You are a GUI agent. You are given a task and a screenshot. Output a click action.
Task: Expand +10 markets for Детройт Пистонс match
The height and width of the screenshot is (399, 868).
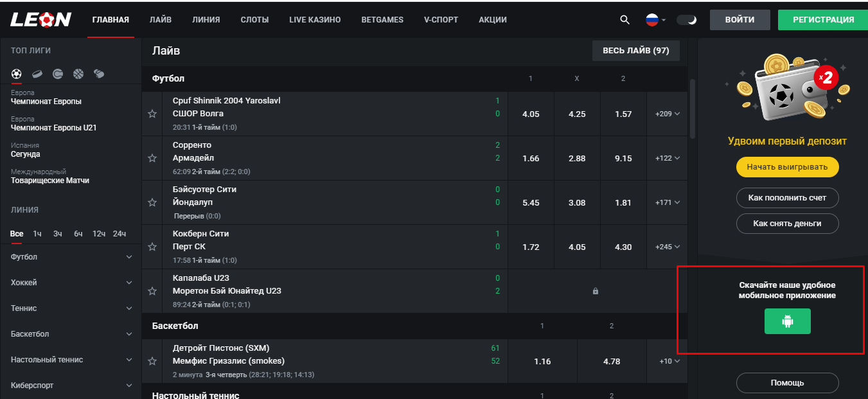coord(669,361)
